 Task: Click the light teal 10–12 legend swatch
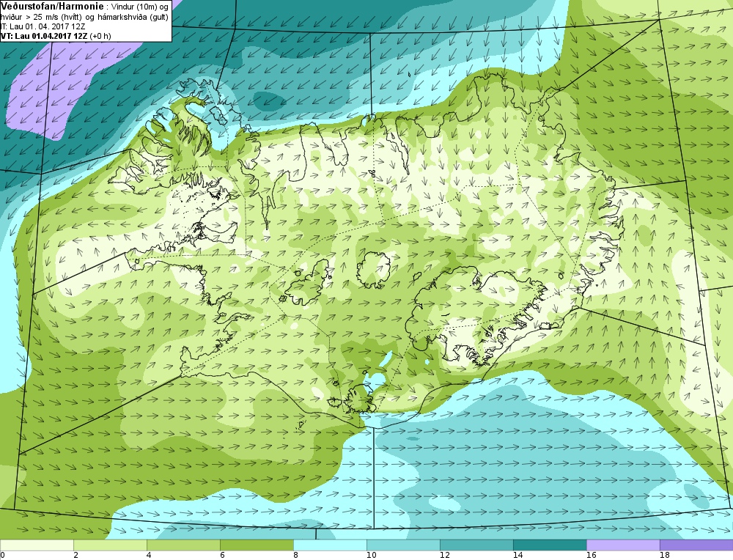click(403, 545)
